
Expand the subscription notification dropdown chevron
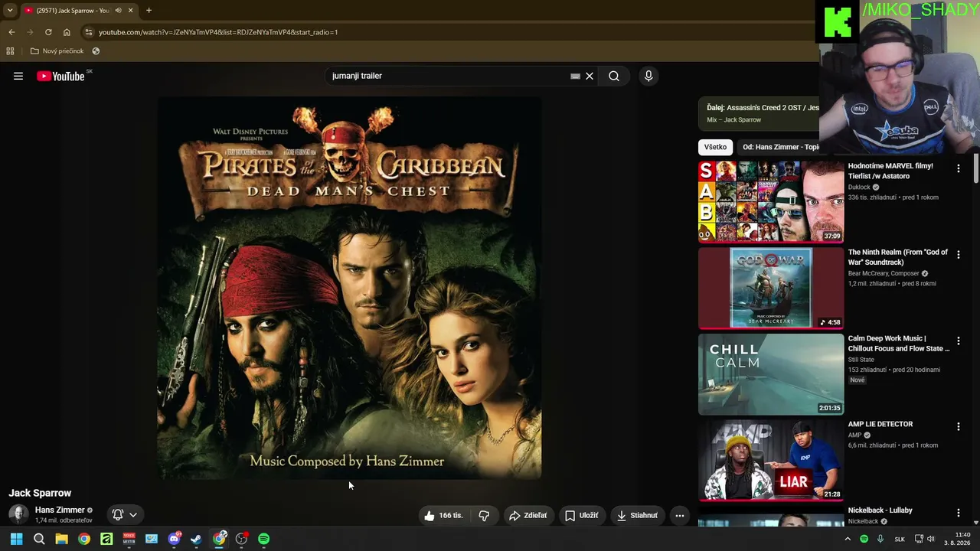tap(133, 515)
